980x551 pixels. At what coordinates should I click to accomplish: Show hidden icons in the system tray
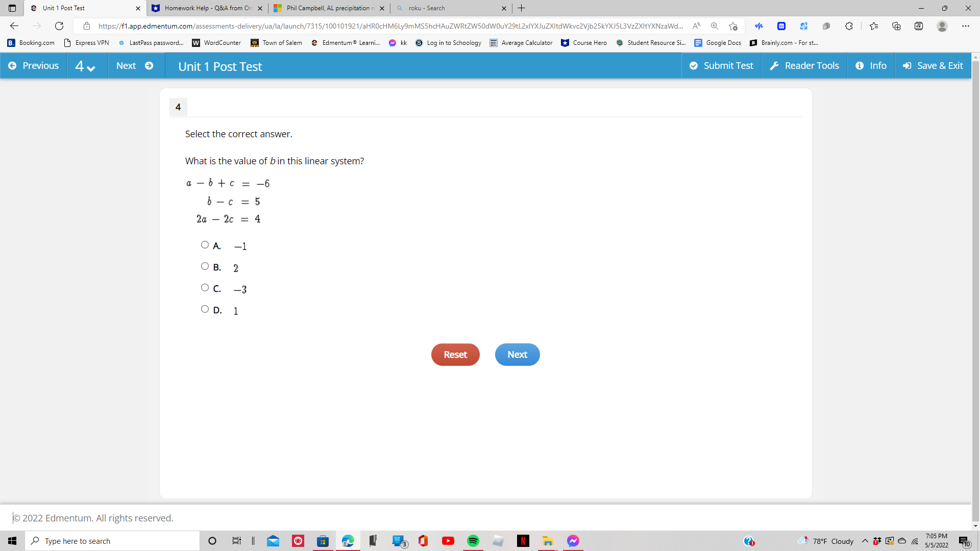tap(865, 541)
